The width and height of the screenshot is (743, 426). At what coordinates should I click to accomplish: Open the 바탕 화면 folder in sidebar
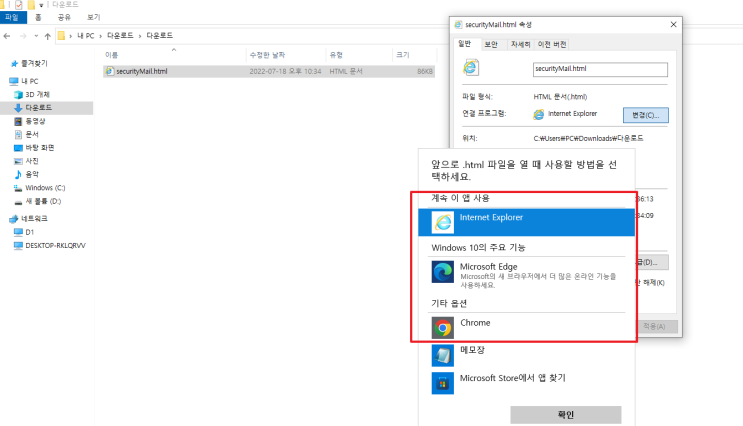coord(34,148)
